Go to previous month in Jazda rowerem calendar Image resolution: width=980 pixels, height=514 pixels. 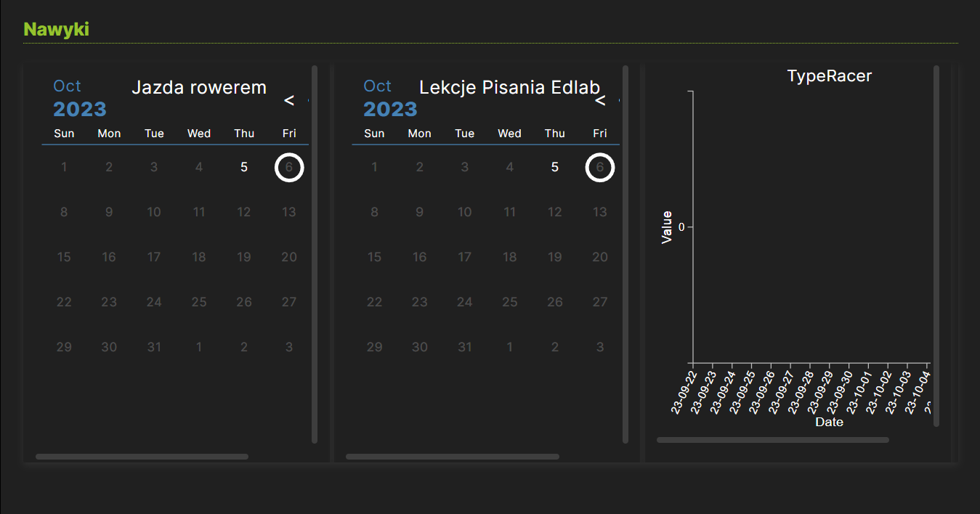[x=289, y=100]
